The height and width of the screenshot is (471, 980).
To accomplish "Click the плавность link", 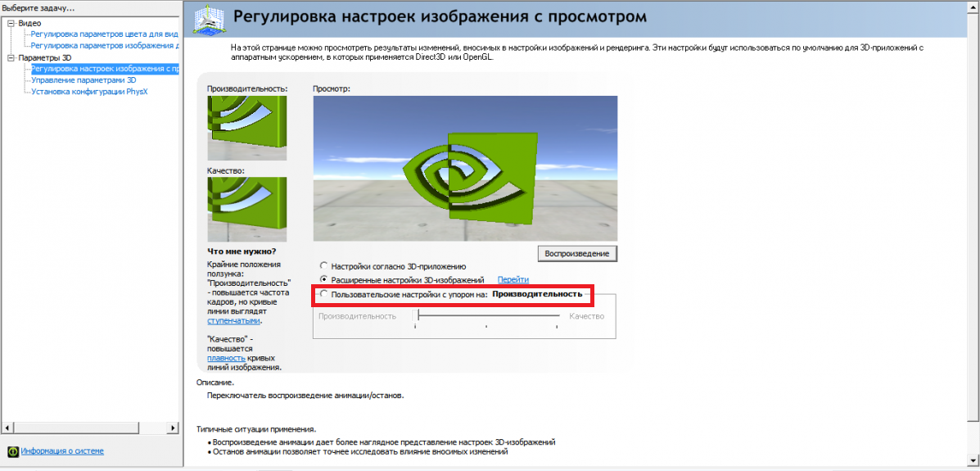I will (x=226, y=359).
